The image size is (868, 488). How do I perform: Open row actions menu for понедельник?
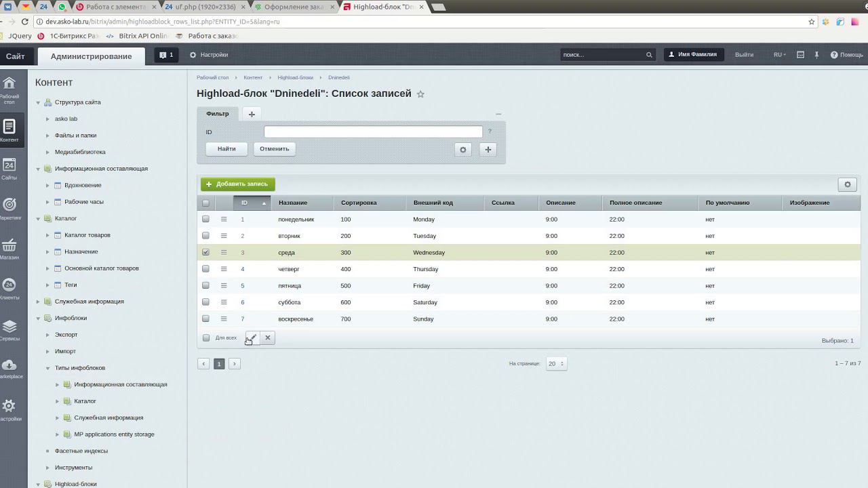tap(224, 219)
